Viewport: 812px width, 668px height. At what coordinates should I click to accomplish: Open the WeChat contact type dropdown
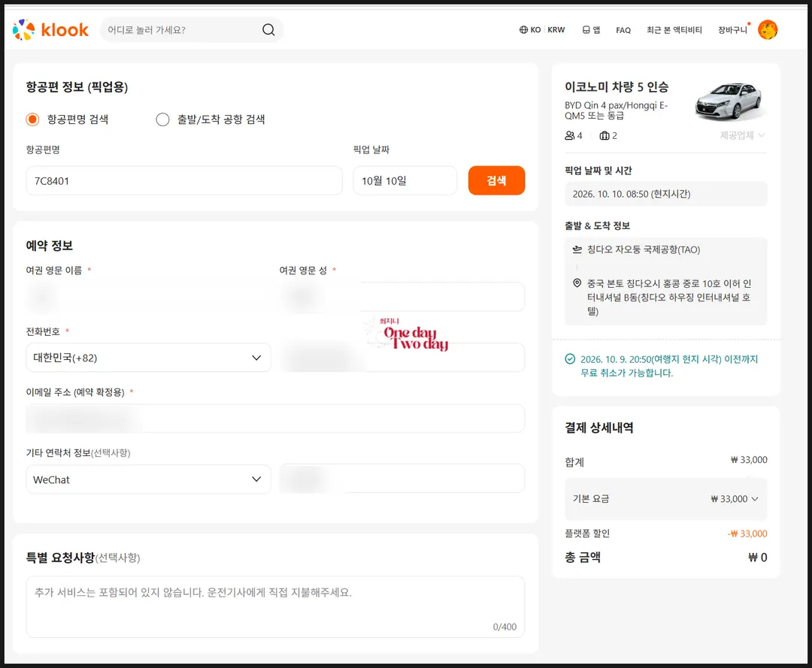(x=148, y=479)
